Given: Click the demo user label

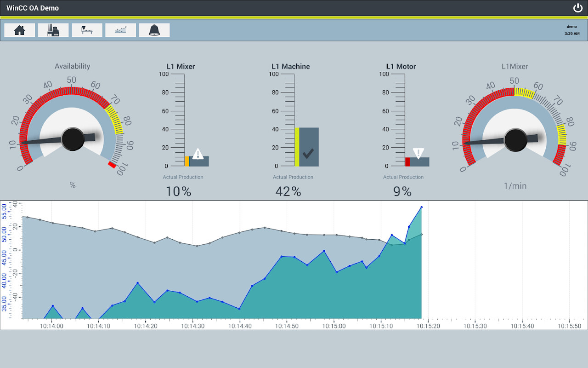Looking at the screenshot, I should (x=571, y=27).
